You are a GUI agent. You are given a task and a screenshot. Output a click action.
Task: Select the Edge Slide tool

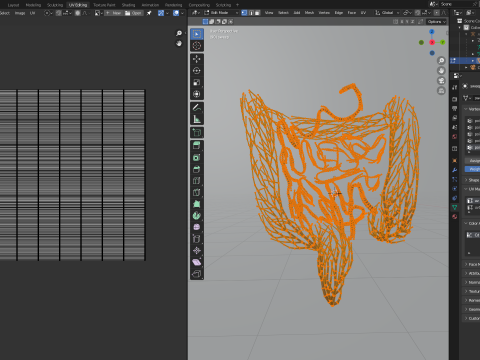coord(197,239)
